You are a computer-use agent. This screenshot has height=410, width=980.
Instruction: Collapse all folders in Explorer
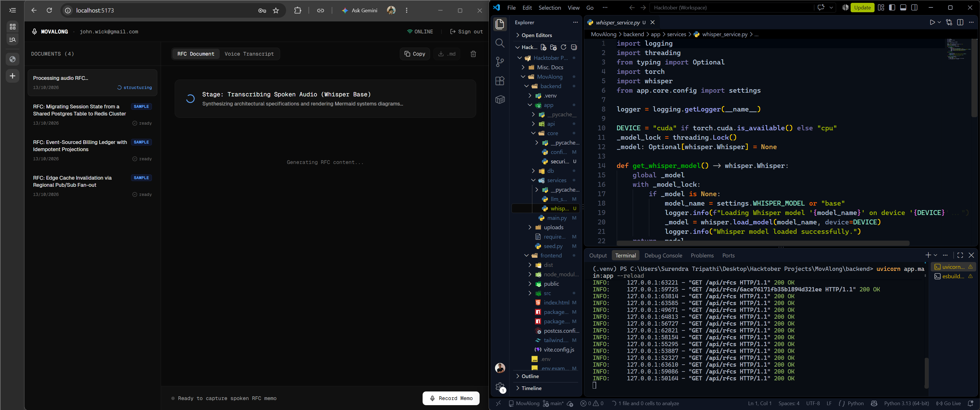pyautogui.click(x=574, y=47)
